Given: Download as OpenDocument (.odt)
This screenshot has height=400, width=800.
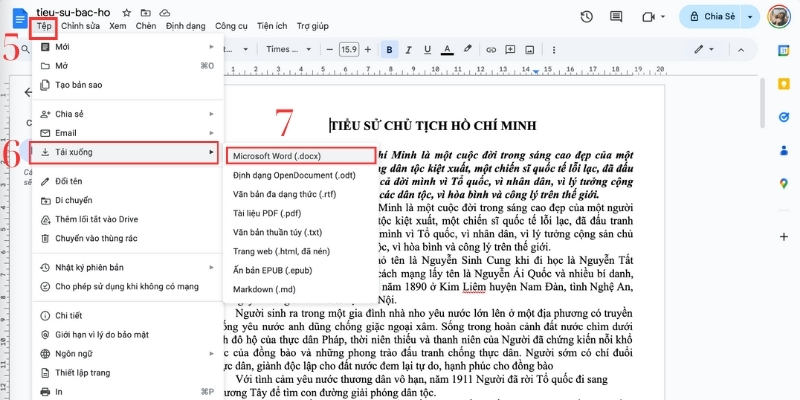Looking at the screenshot, I should [x=301, y=175].
